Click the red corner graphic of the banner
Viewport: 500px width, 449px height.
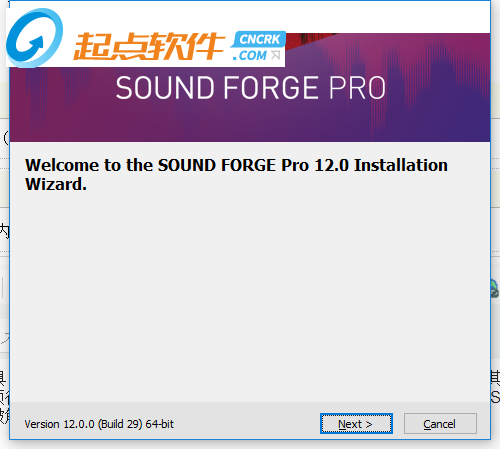(310, 40)
